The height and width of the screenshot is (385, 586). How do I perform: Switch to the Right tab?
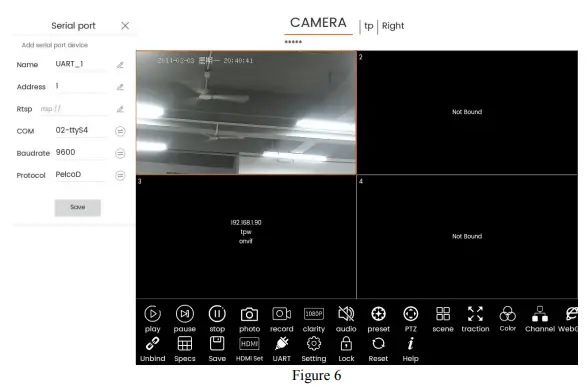(x=393, y=26)
